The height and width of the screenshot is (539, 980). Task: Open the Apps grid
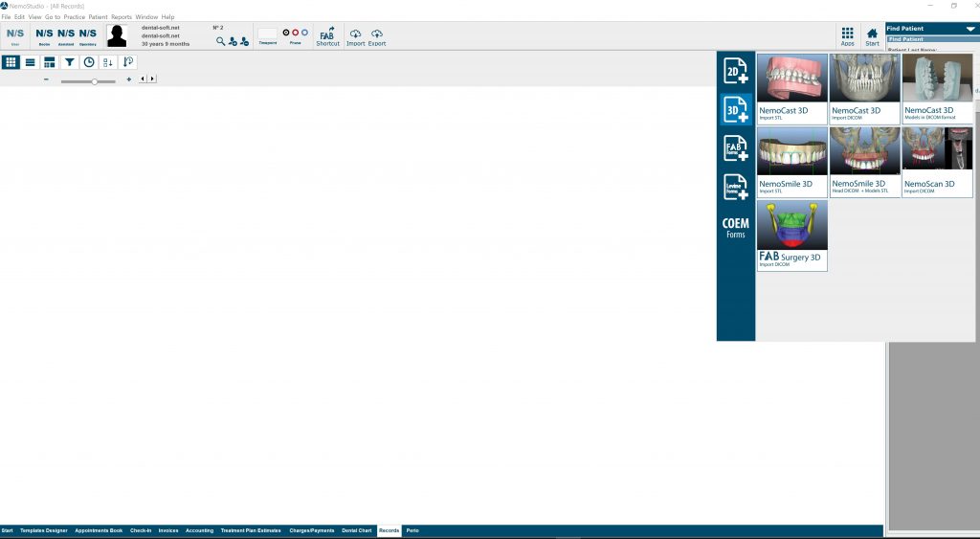(x=847, y=35)
